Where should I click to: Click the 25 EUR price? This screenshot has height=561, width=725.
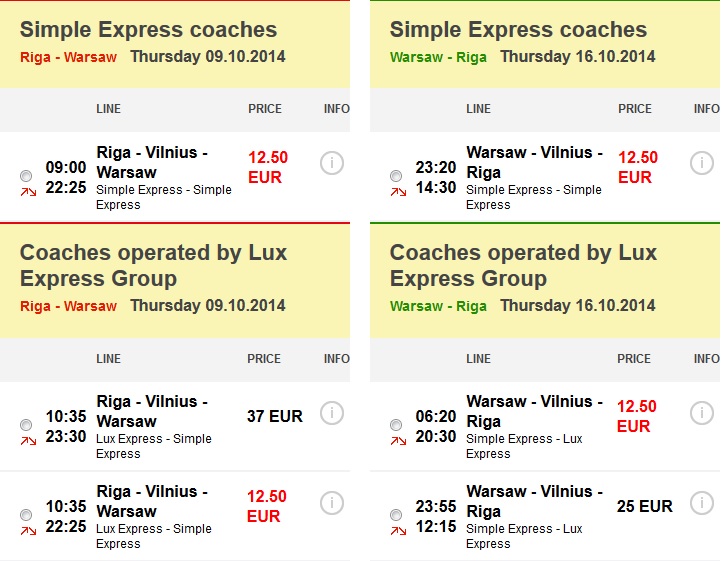point(645,506)
